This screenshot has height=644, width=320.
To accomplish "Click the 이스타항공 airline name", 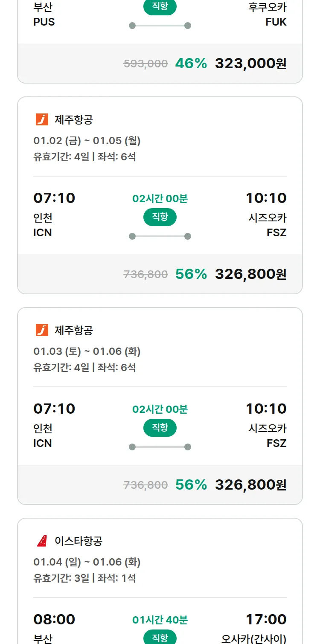I will point(79,541).
